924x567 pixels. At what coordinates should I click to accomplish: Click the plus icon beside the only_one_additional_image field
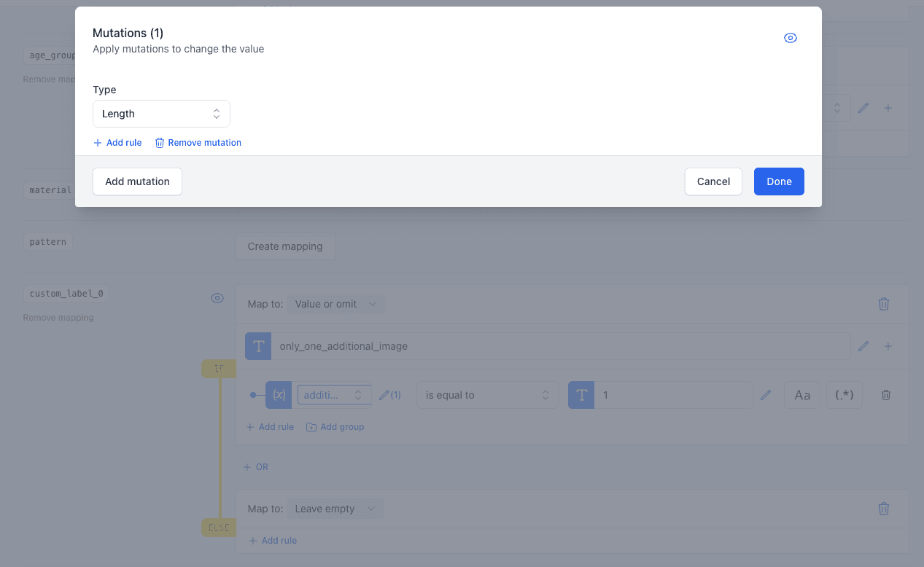pos(888,345)
